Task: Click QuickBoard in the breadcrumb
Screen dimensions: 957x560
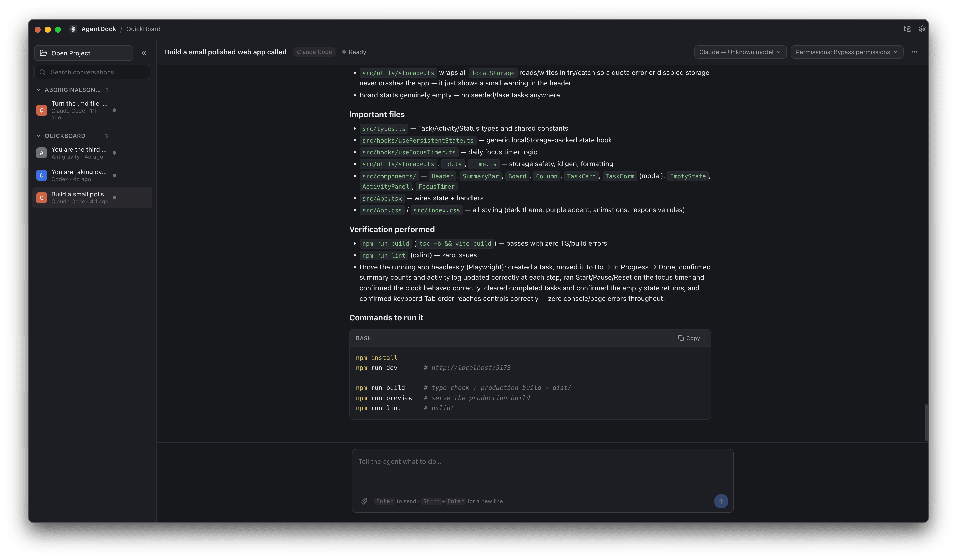Action: pos(143,29)
